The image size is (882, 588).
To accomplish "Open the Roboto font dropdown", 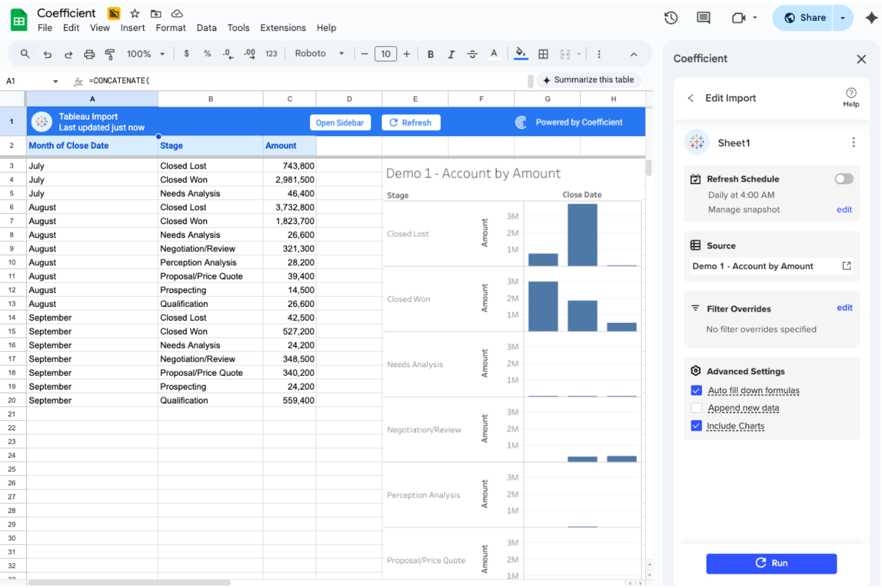I will pyautogui.click(x=319, y=53).
